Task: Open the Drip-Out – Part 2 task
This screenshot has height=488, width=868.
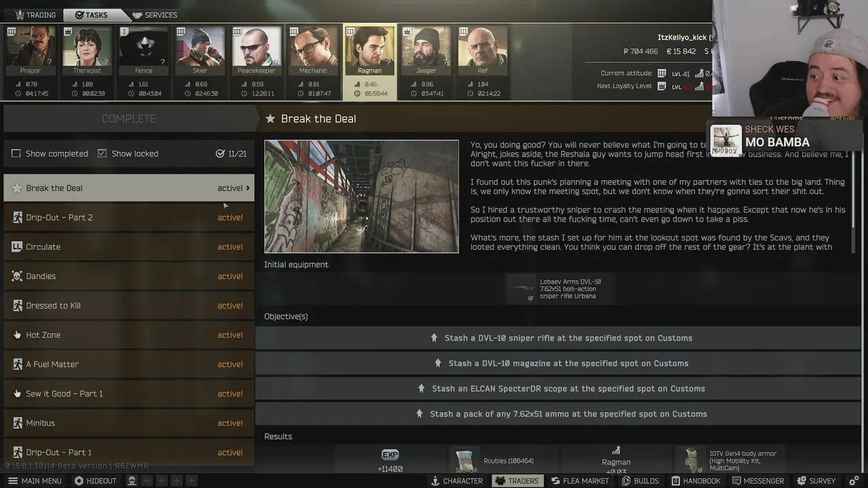Action: 129,218
